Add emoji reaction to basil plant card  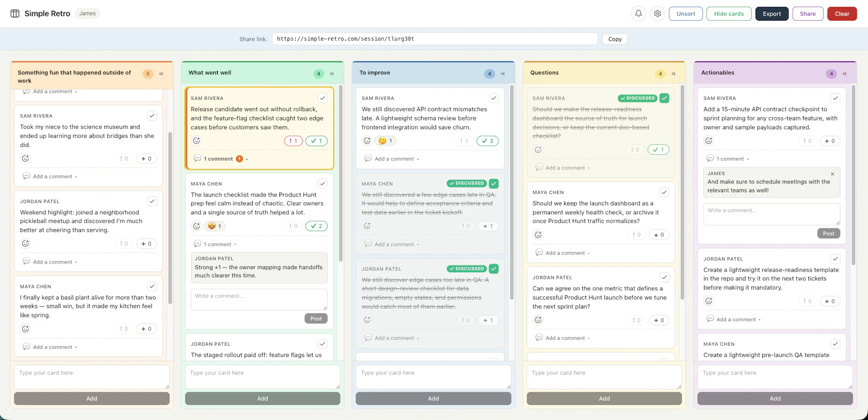tap(25, 329)
